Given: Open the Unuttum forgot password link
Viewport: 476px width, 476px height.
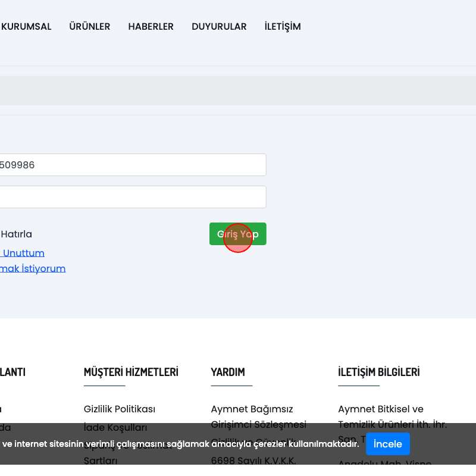Looking at the screenshot, I should [x=23, y=253].
